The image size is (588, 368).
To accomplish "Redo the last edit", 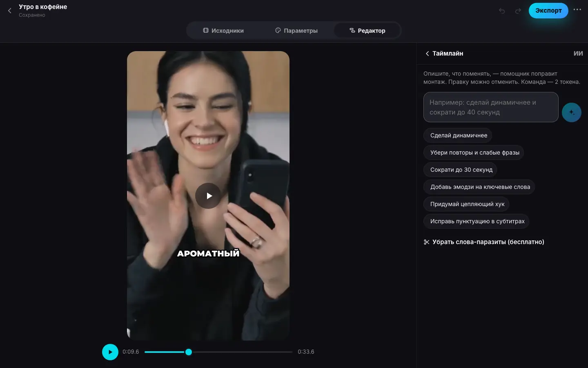I will click(x=518, y=11).
